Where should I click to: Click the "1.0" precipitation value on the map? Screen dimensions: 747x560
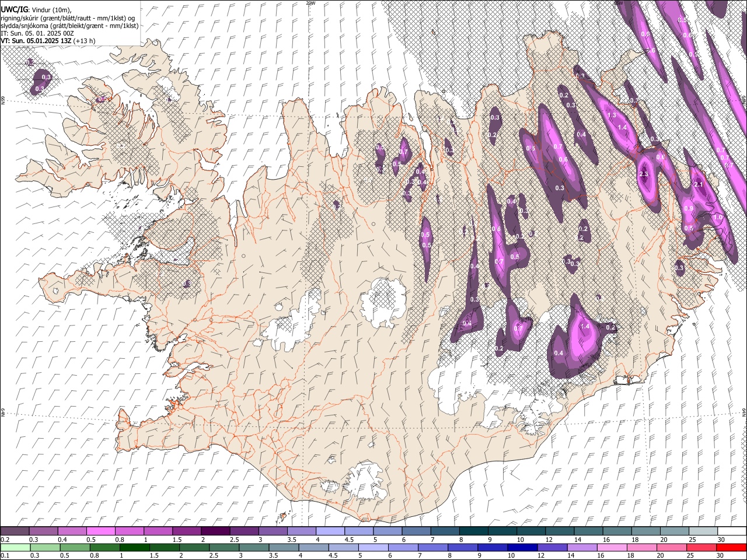click(x=718, y=217)
